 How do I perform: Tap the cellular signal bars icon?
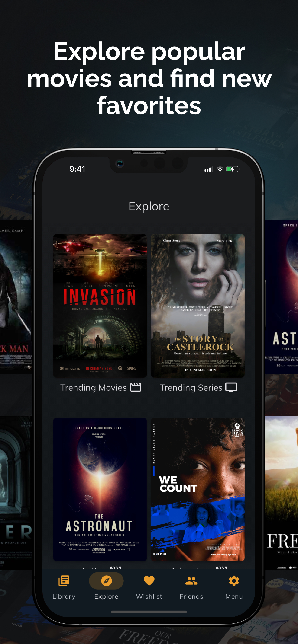(x=208, y=169)
